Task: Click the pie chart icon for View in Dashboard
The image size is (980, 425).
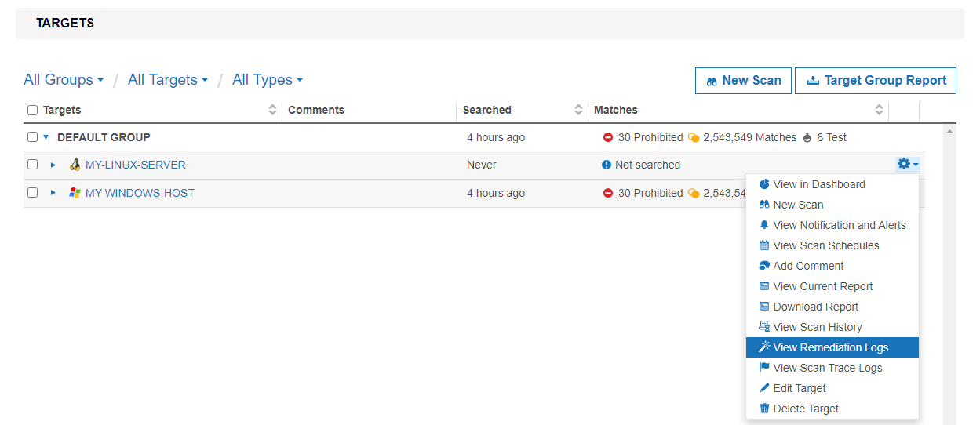Action: coord(764,184)
